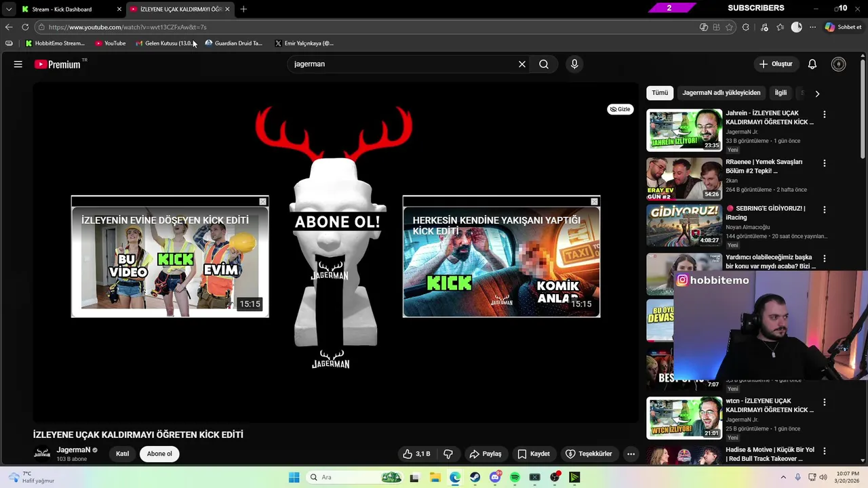Open the more actions ellipsis under the video
Viewport: 868px width, 488px height.
(631, 453)
